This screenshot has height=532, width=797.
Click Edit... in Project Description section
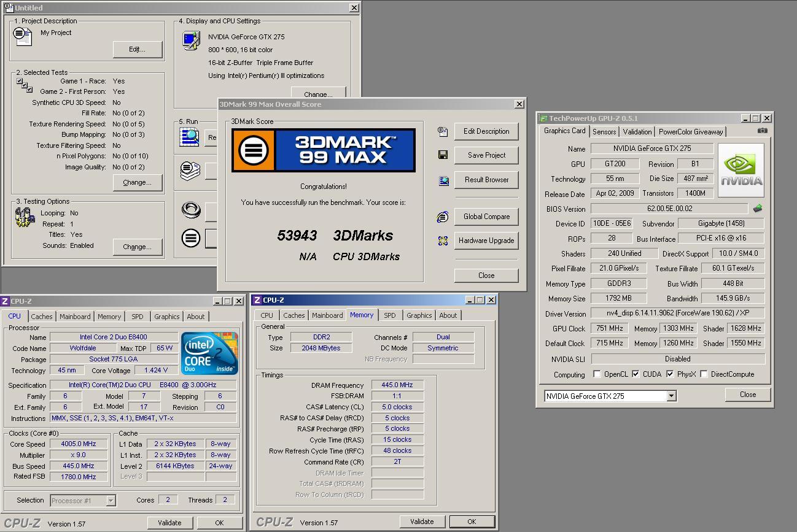[x=138, y=50]
